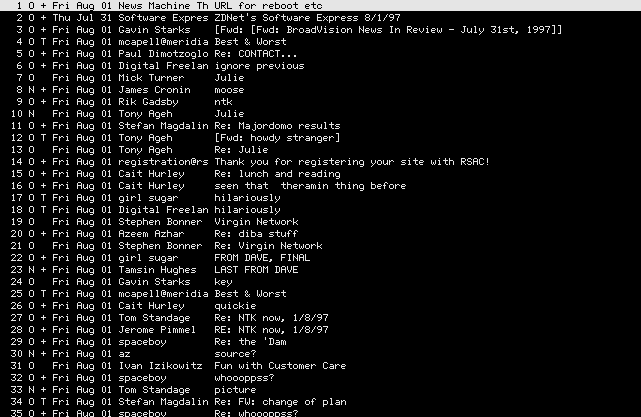Screen dimensions: 641x417
Task: Select Azeem Azhar's Re: diba stuff
Action: tap(320, 234)
